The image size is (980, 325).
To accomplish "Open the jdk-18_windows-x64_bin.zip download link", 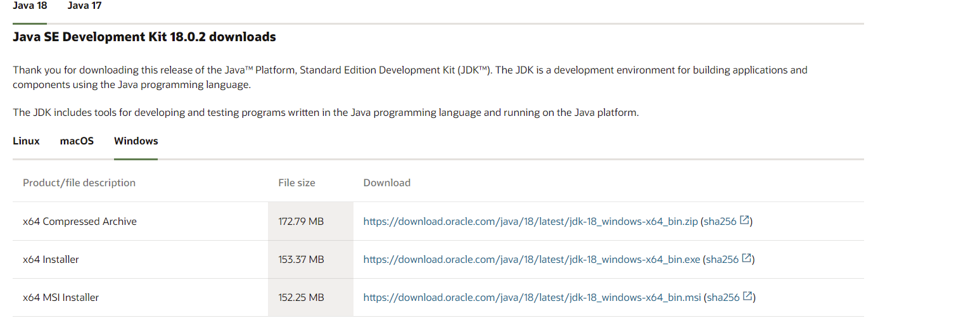I will pyautogui.click(x=530, y=221).
